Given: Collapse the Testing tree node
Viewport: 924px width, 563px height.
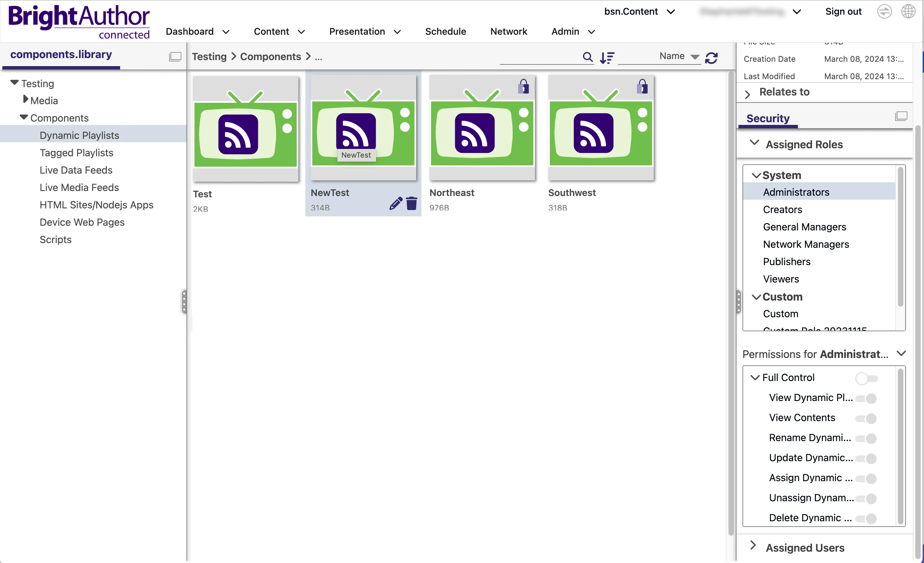Looking at the screenshot, I should click(x=15, y=82).
